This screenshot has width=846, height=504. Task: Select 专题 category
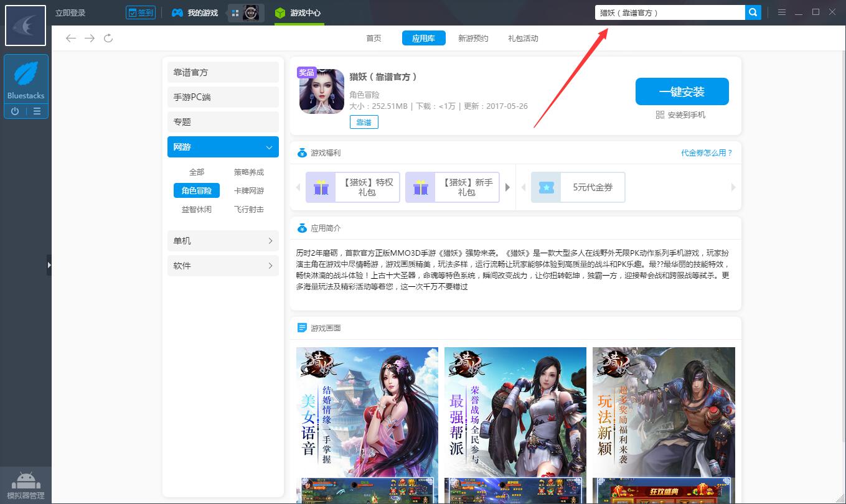(x=223, y=122)
